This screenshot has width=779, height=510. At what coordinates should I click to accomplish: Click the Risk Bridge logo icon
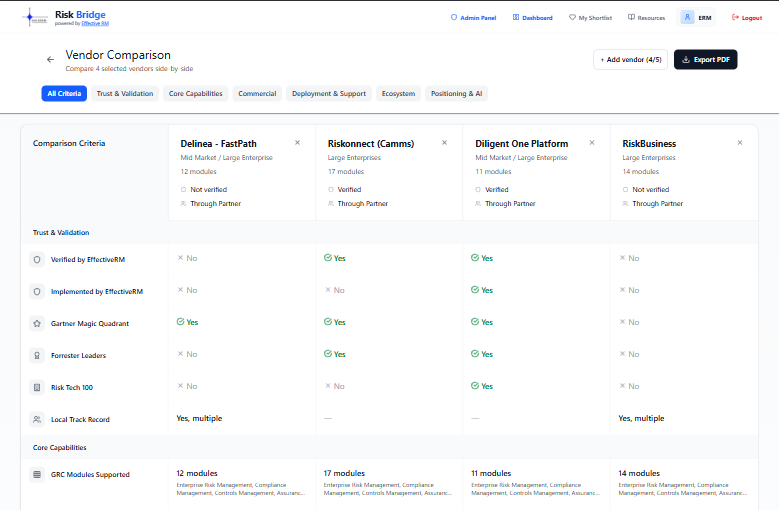(x=34, y=17)
